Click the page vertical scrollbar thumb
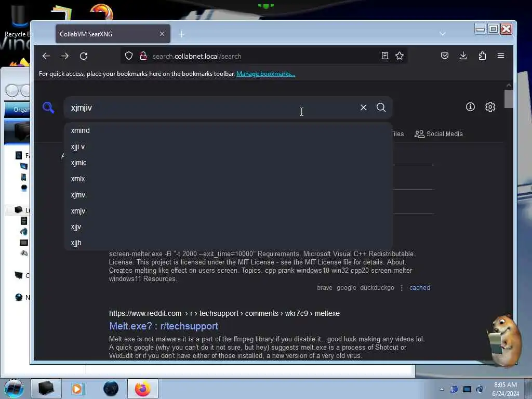Image resolution: width=532 pixels, height=399 pixels. click(508, 99)
